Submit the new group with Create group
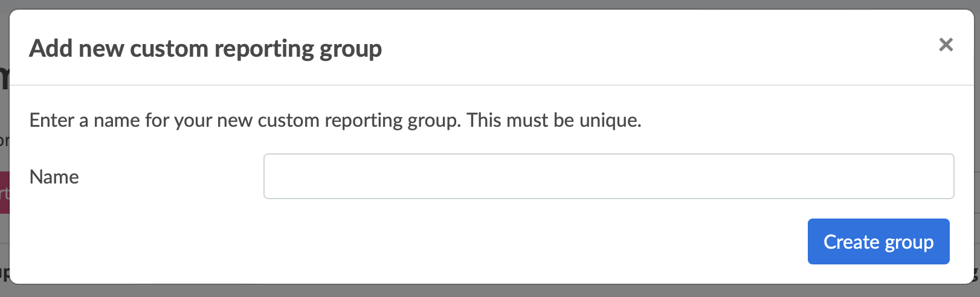This screenshot has height=297, width=980. (878, 241)
